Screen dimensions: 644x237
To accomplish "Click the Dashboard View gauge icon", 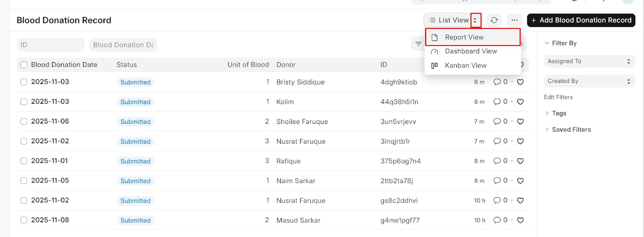I will point(435,52).
